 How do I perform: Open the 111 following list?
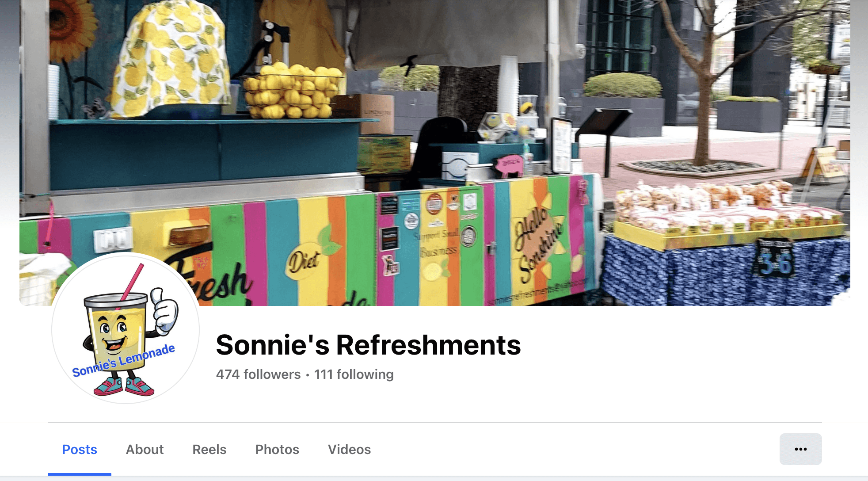pyautogui.click(x=354, y=374)
